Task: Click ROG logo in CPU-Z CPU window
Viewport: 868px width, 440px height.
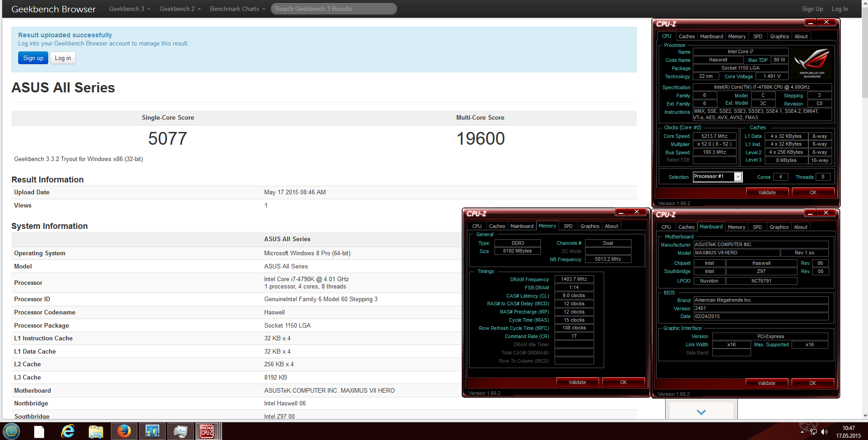Action: tap(812, 63)
